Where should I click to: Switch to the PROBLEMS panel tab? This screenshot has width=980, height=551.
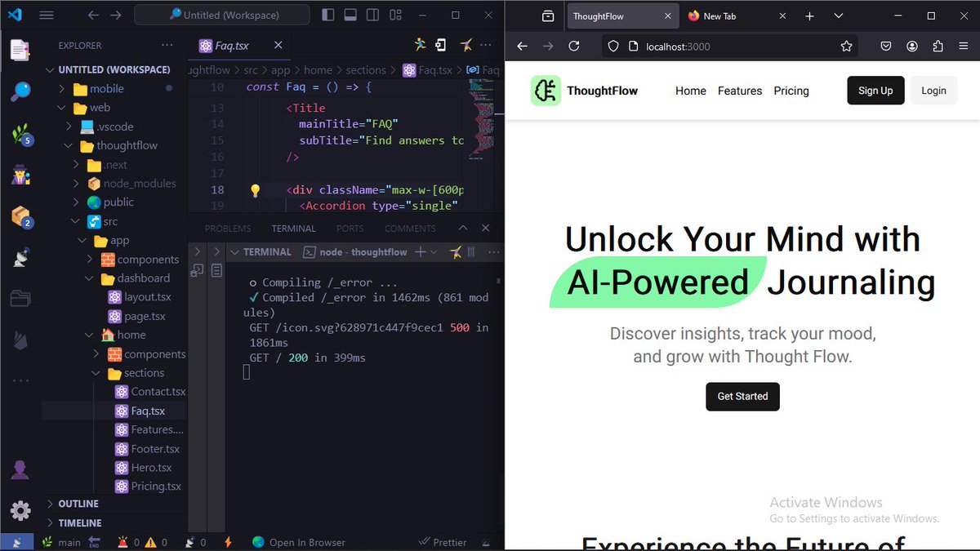[228, 229]
